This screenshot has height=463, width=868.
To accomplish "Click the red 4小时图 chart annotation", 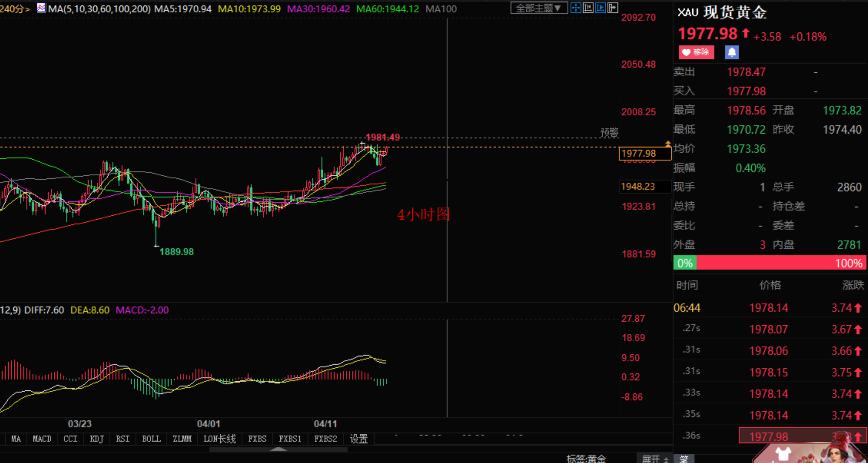I will click(424, 215).
